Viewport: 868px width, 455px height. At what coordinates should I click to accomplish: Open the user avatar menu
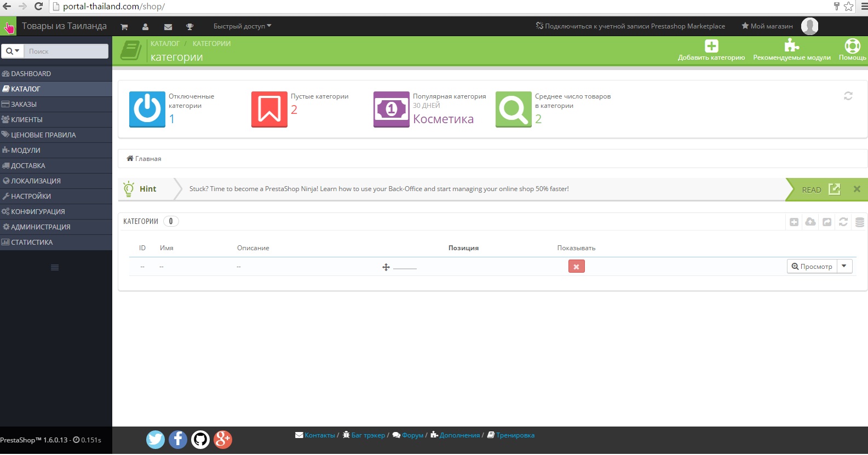809,26
